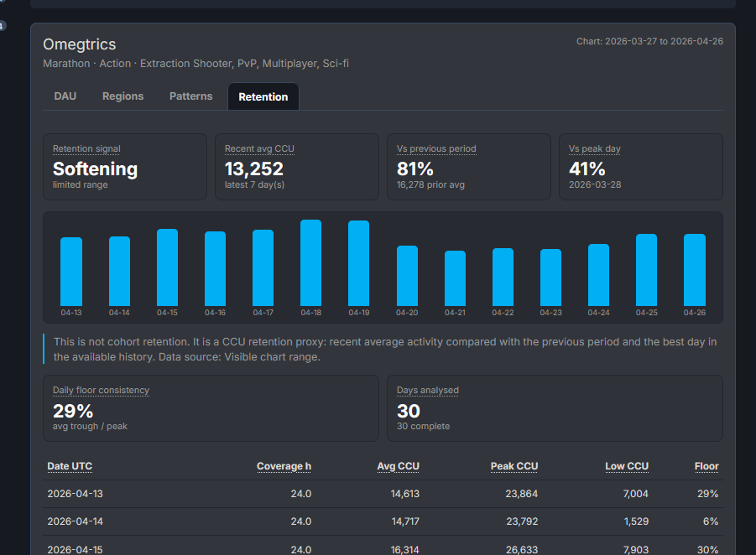Click Low CCU value 1,529
This screenshot has height=555, width=756.
click(x=636, y=521)
